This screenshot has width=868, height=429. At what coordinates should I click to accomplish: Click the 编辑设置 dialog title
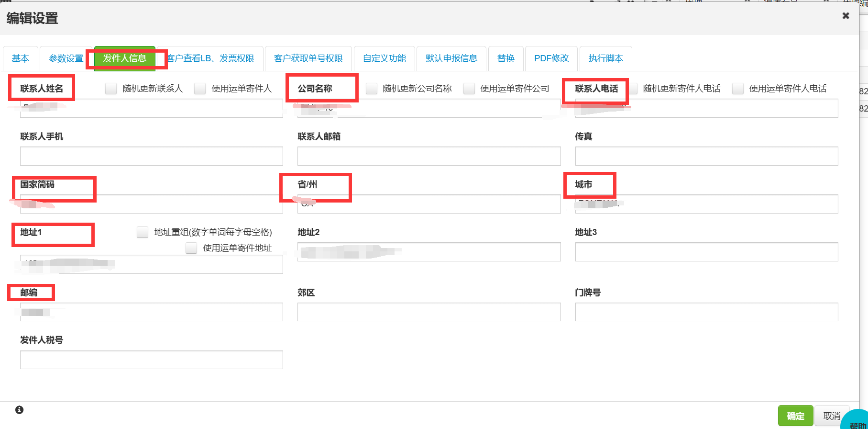[32, 18]
